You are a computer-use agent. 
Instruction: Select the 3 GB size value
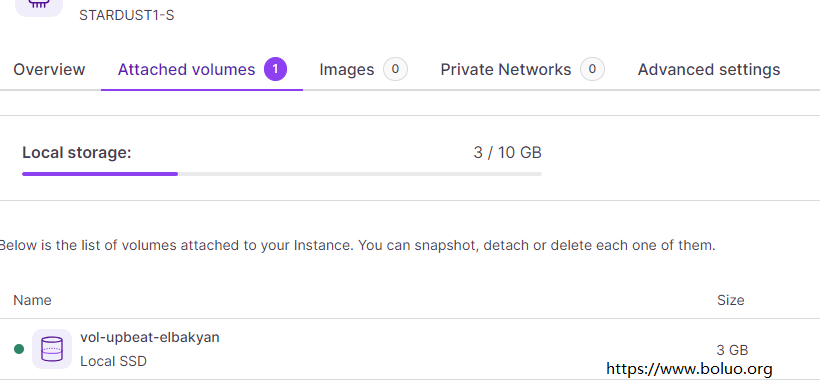coord(732,350)
